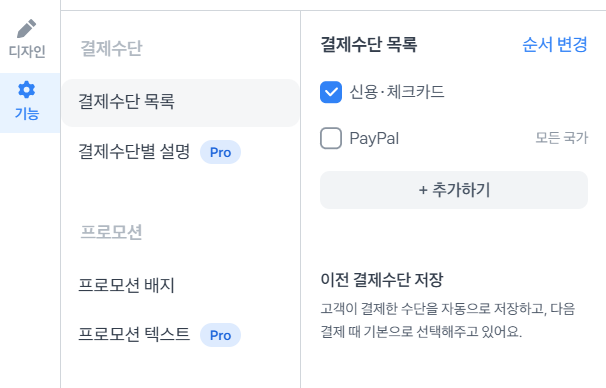Click the Pro badge beside 결제수단별 설명

(220, 152)
